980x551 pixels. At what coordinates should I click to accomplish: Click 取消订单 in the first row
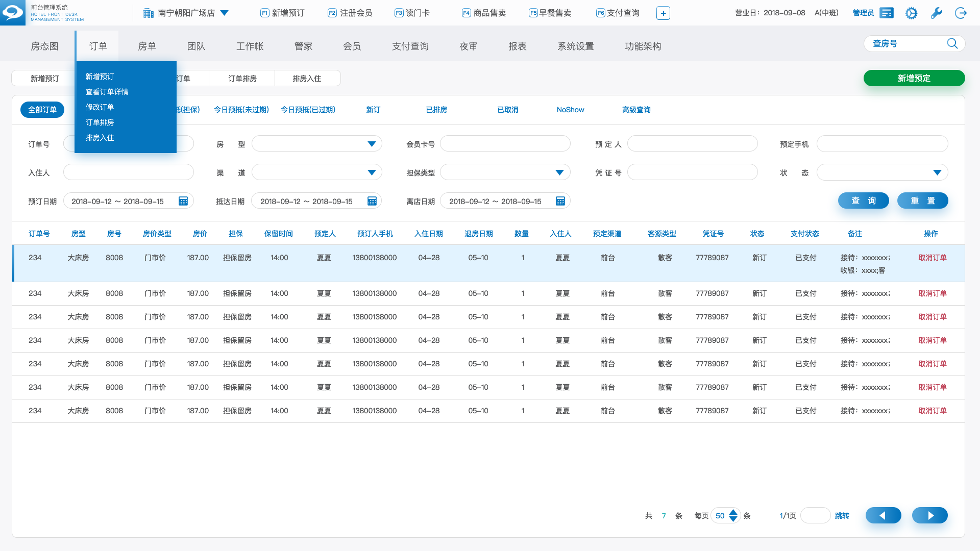[x=932, y=258]
